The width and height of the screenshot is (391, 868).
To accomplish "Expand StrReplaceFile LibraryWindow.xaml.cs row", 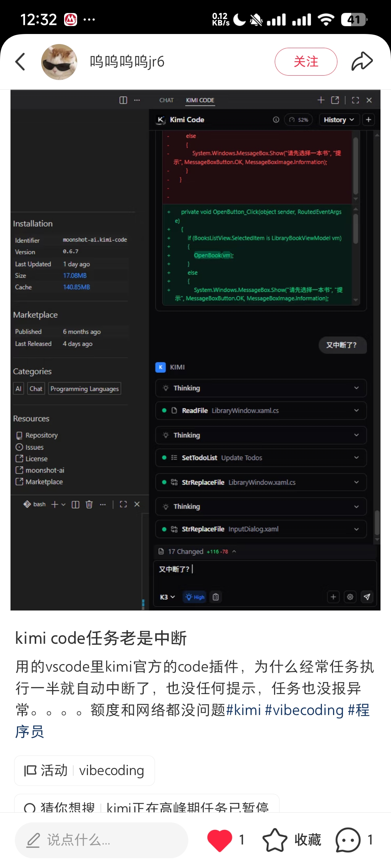I will coord(261,482).
